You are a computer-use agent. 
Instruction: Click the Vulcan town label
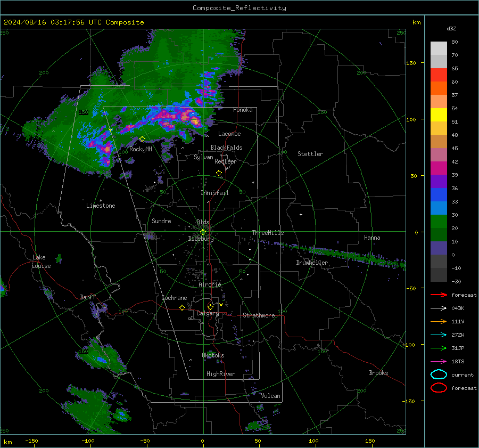270,396
